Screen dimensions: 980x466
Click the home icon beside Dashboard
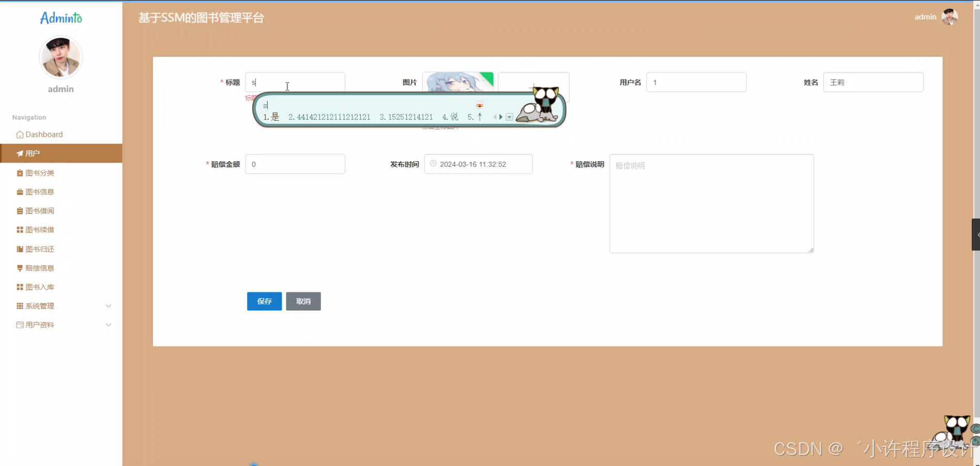click(x=20, y=134)
